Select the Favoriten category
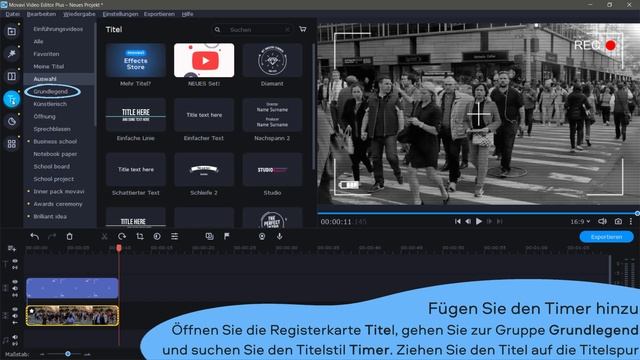 coord(46,54)
